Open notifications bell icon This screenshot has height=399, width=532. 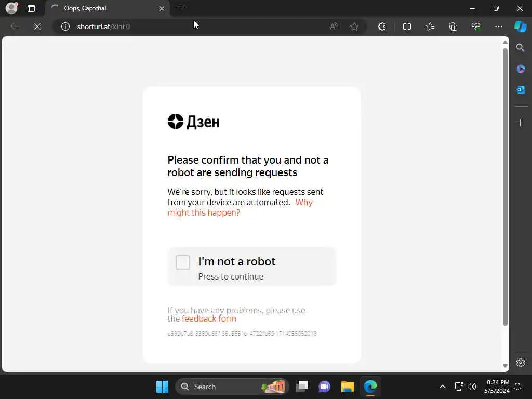tap(518, 387)
